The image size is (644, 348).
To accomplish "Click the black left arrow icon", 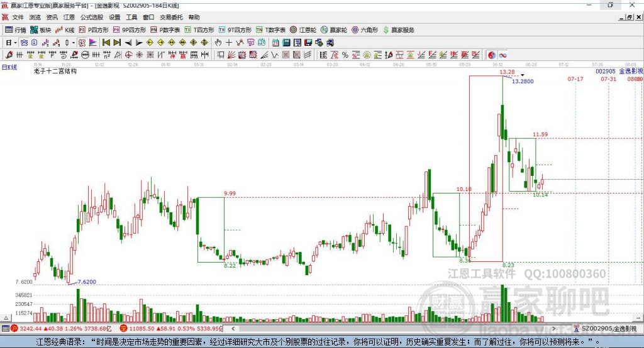I will [128, 43].
